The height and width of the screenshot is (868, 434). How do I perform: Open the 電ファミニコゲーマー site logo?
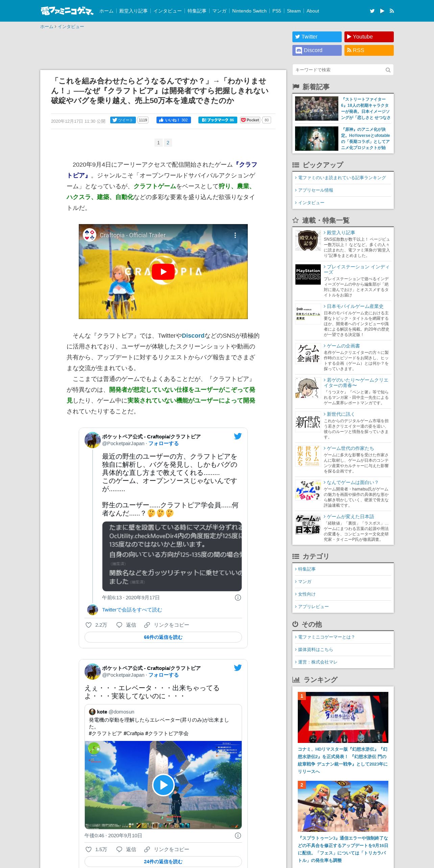pyautogui.click(x=67, y=11)
